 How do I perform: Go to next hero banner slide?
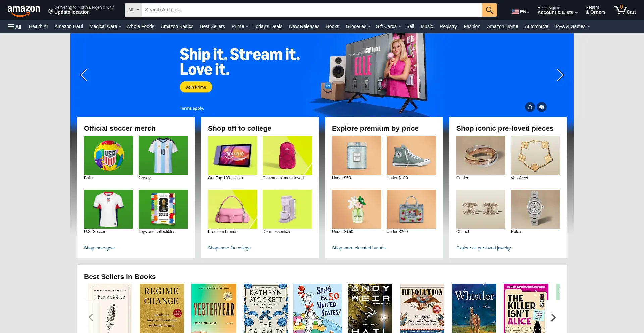(560, 75)
